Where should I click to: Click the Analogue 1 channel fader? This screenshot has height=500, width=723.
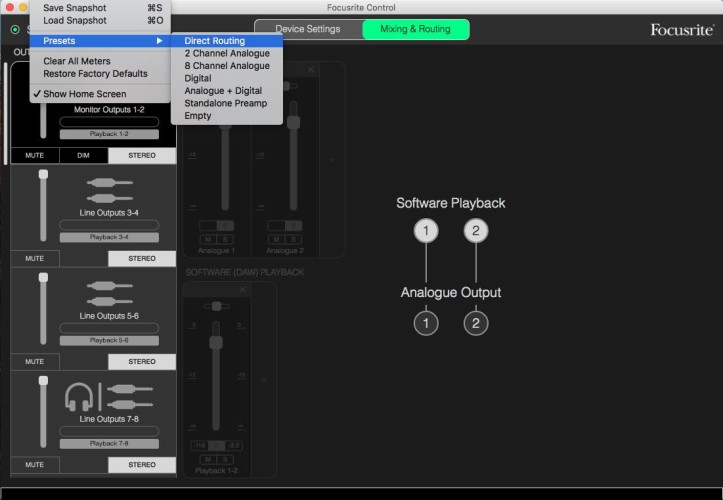coord(225,168)
